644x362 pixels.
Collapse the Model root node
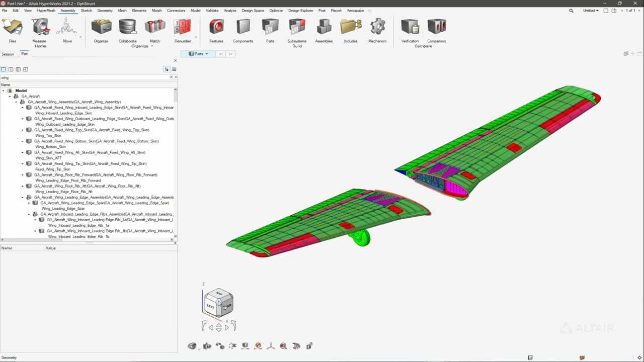point(4,90)
